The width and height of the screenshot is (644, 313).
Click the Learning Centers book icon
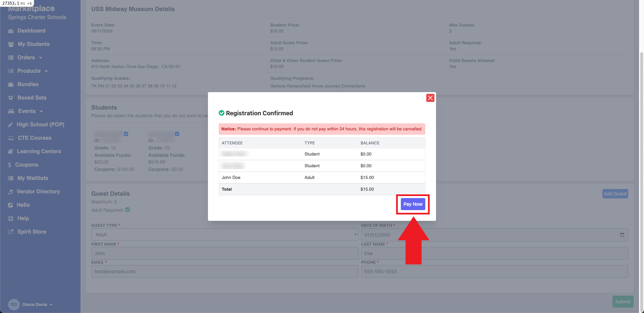tap(11, 151)
